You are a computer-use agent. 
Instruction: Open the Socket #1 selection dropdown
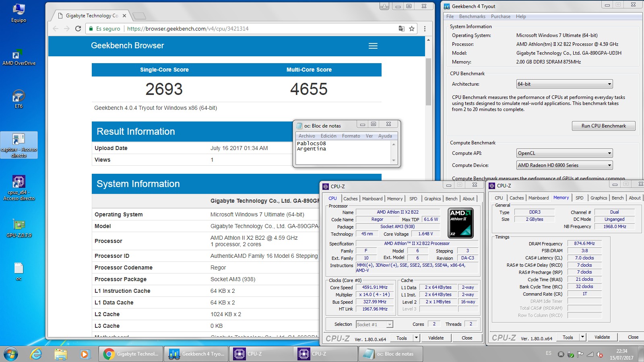[374, 324]
